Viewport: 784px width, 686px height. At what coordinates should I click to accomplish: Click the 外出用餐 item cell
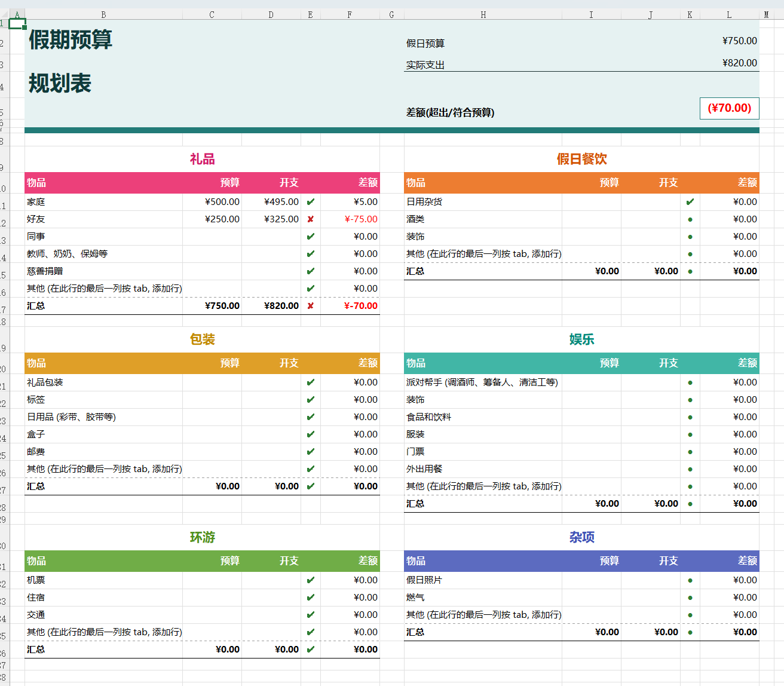tap(483, 469)
